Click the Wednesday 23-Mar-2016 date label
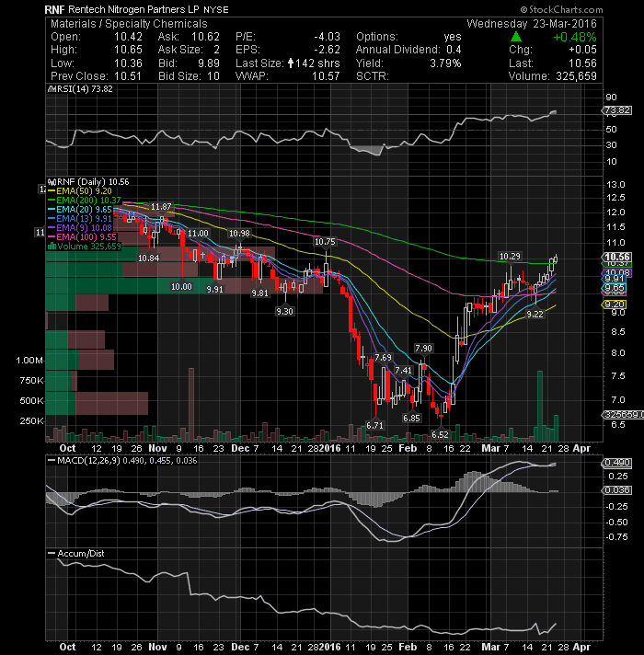 coord(532,24)
